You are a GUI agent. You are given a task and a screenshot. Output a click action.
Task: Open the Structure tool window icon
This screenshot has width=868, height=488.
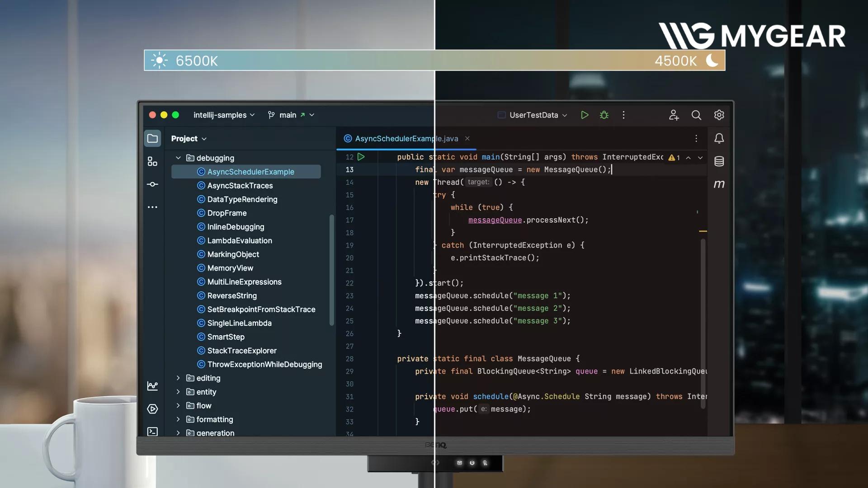152,161
